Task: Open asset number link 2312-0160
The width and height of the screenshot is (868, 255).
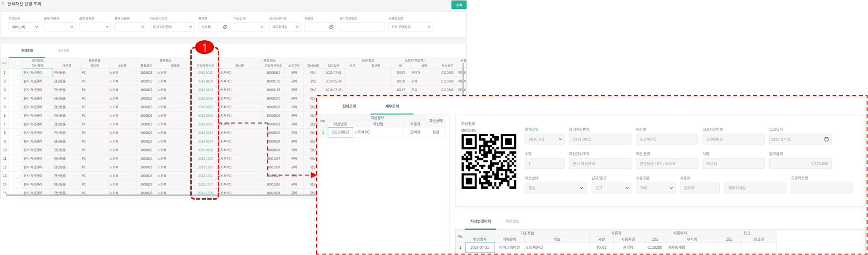Action: 205,81
